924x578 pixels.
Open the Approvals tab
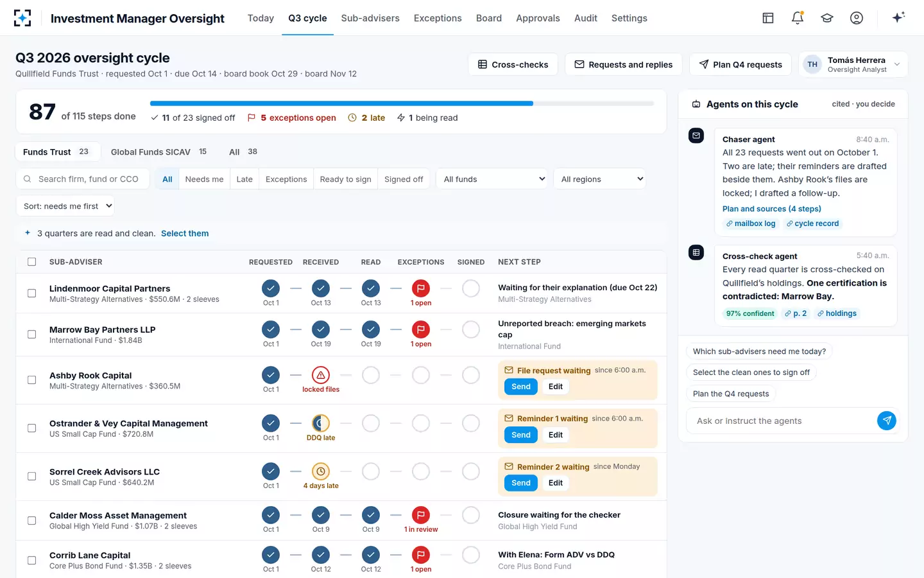[538, 18]
